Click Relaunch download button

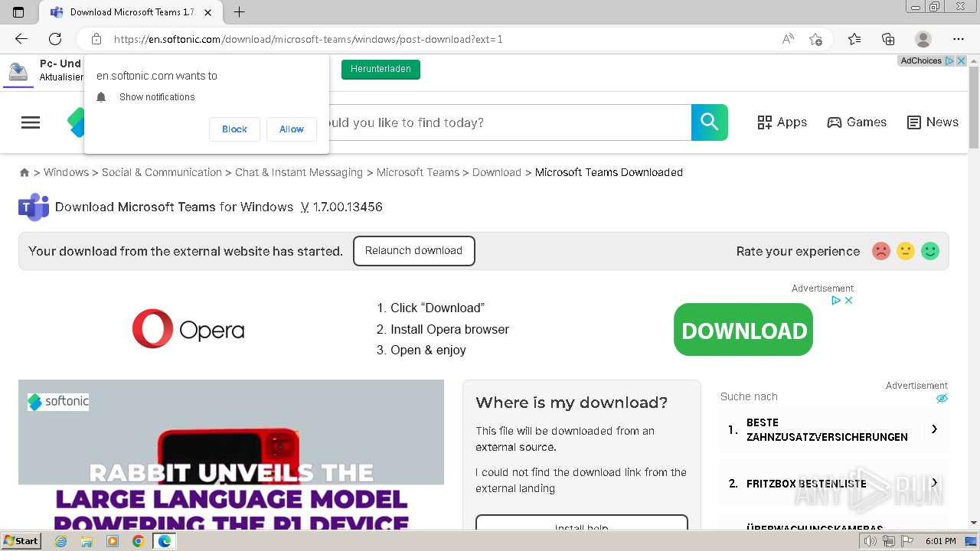(413, 251)
